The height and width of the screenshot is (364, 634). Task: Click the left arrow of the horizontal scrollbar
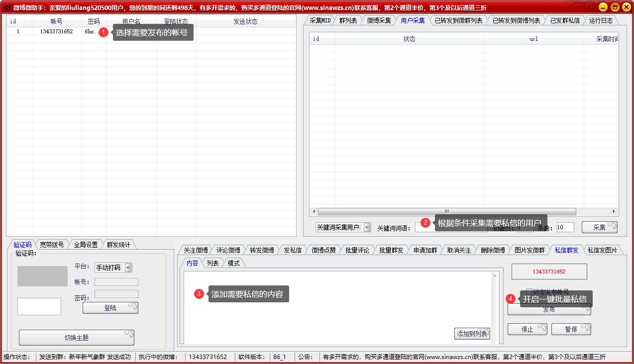(314, 211)
